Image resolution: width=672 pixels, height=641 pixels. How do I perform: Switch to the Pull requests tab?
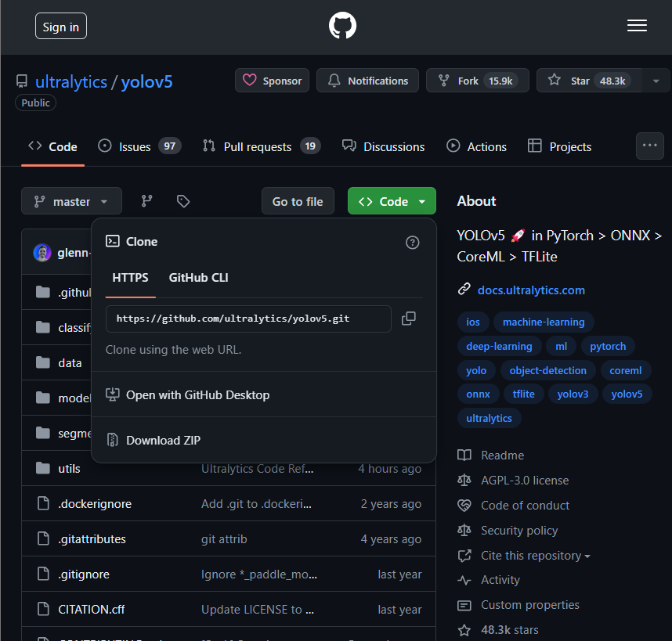click(262, 146)
